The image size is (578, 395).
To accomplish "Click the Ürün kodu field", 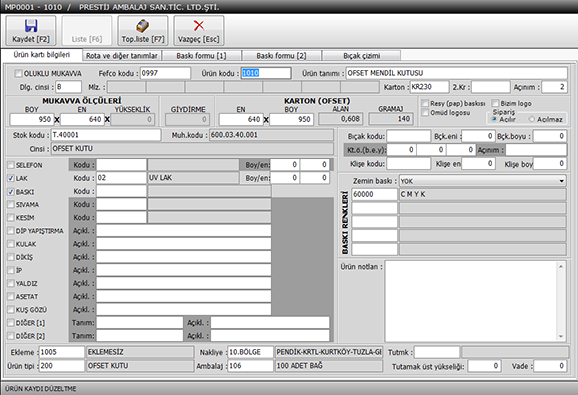I will click(x=266, y=73).
